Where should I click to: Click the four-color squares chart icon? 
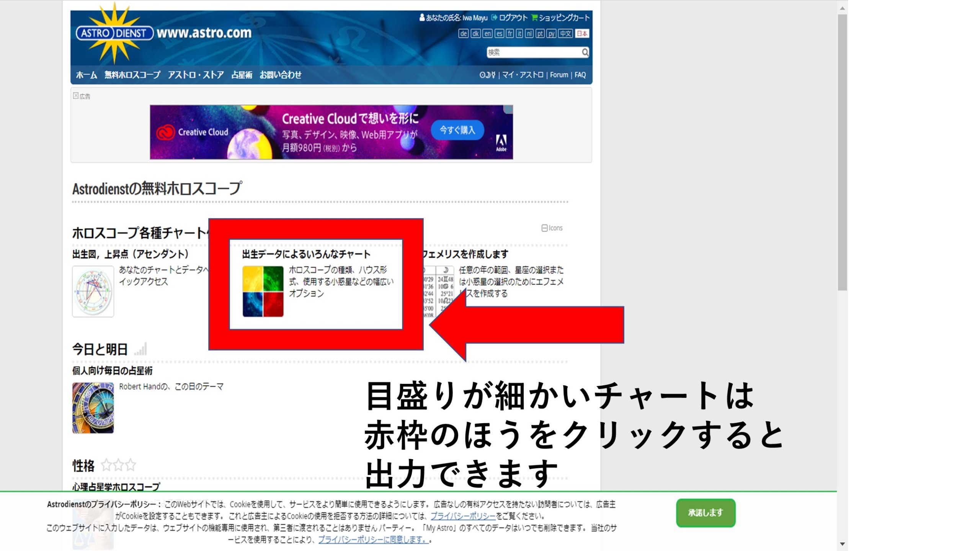pos(263,292)
